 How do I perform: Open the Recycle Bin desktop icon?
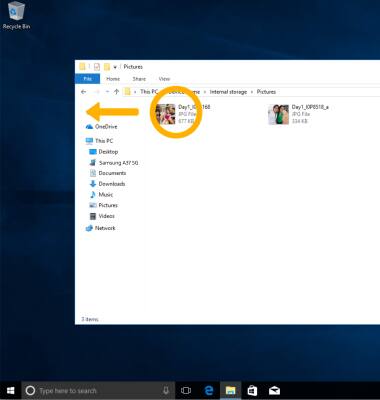pyautogui.click(x=16, y=16)
